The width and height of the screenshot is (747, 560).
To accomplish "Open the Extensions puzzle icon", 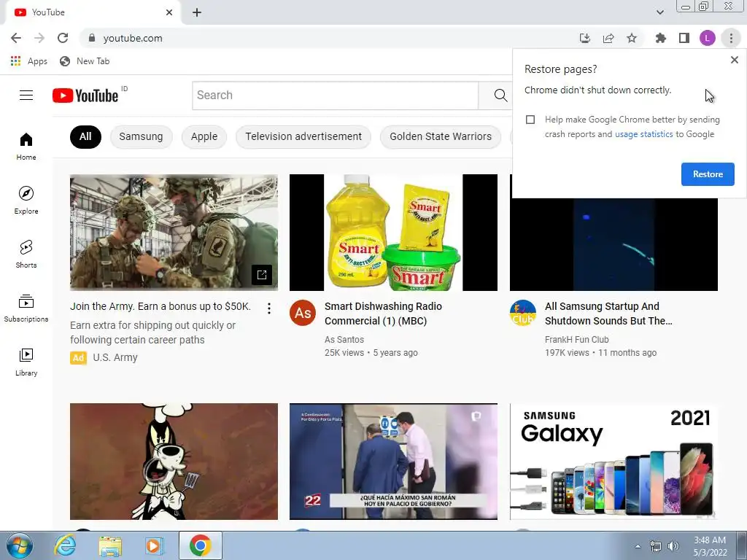I will pyautogui.click(x=661, y=38).
